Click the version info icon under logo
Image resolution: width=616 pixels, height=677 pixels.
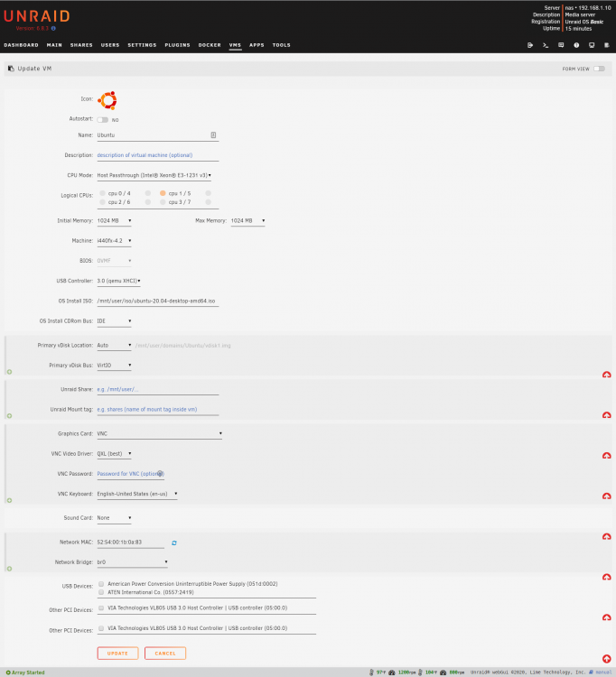pos(53,29)
